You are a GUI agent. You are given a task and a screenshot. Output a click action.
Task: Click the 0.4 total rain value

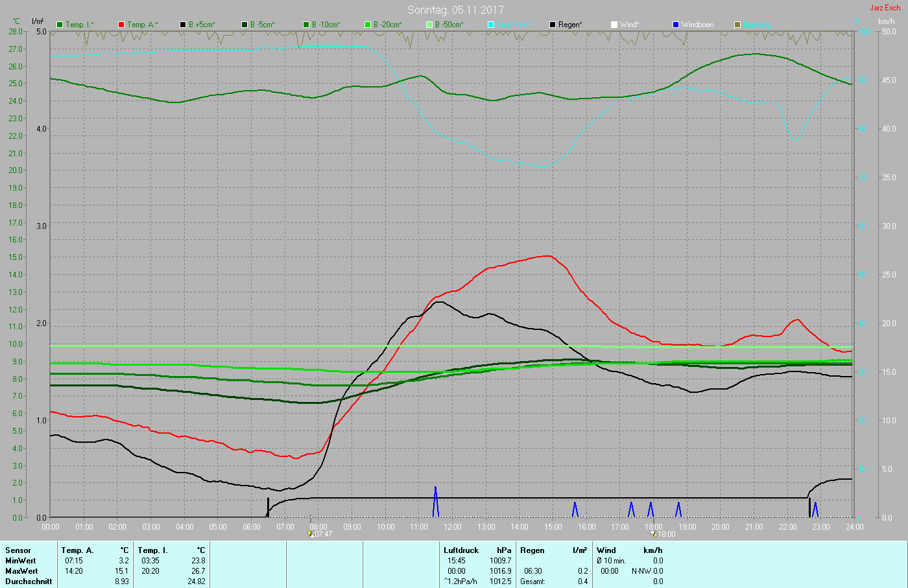[x=582, y=582]
